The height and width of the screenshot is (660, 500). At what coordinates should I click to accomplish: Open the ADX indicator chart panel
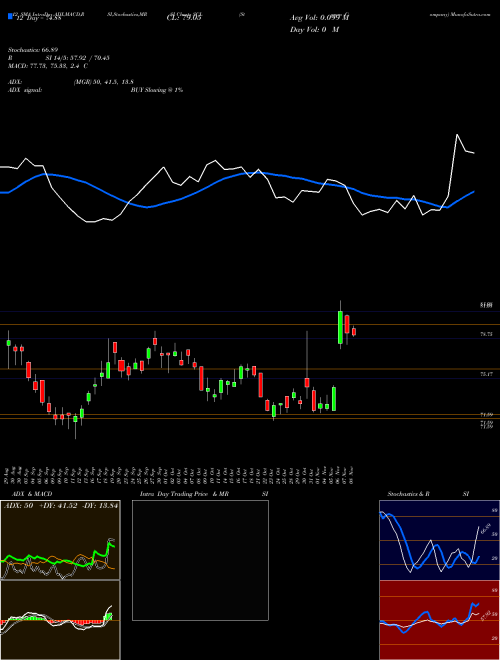pyautogui.click(x=60, y=540)
